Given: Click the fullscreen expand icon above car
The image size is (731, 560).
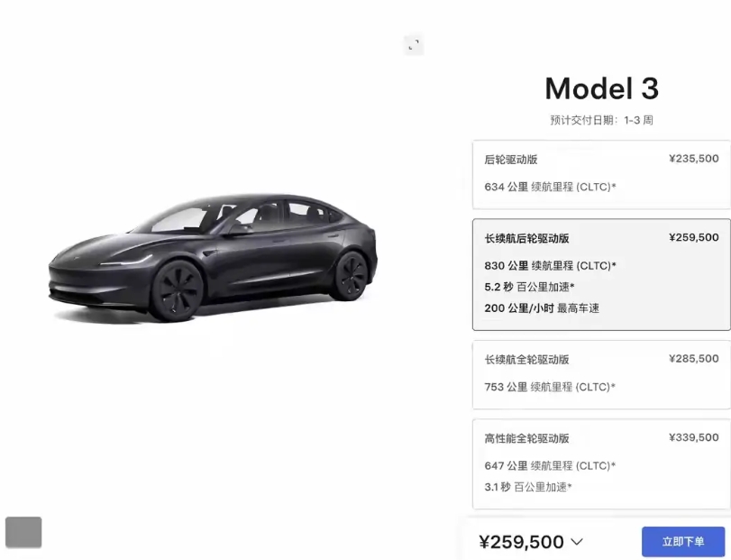Looking at the screenshot, I should [414, 45].
